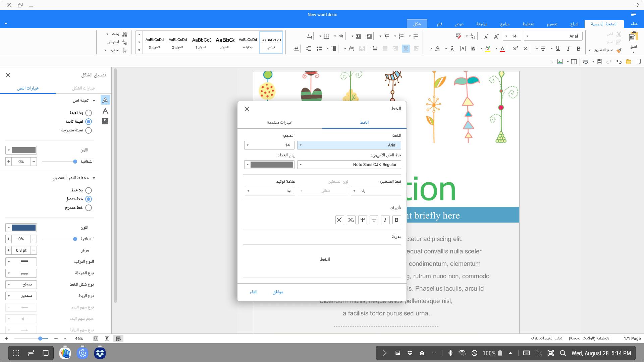The image size is (644, 362).
Task: Center align the paragraph in ribbon
Action: coord(406,49)
